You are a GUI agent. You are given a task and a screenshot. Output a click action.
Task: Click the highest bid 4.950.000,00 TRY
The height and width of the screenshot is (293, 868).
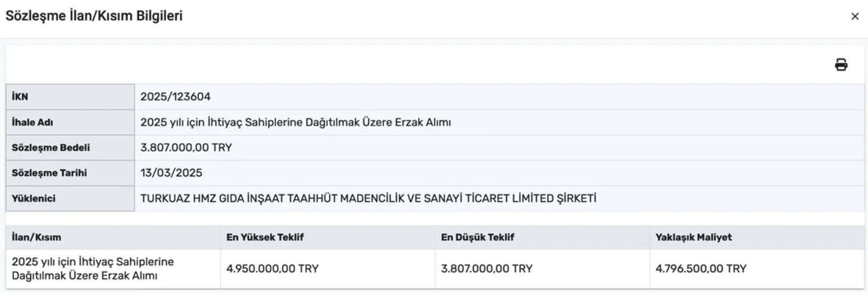(272, 268)
